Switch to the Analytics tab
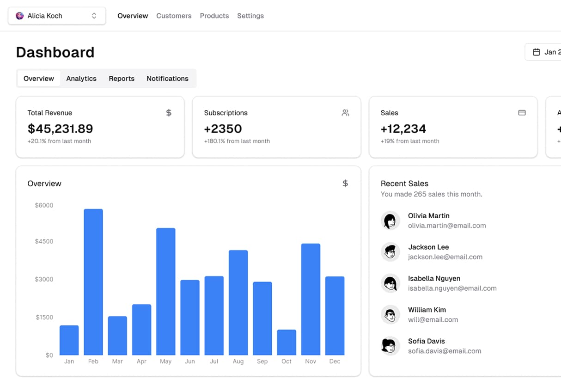 [81, 79]
